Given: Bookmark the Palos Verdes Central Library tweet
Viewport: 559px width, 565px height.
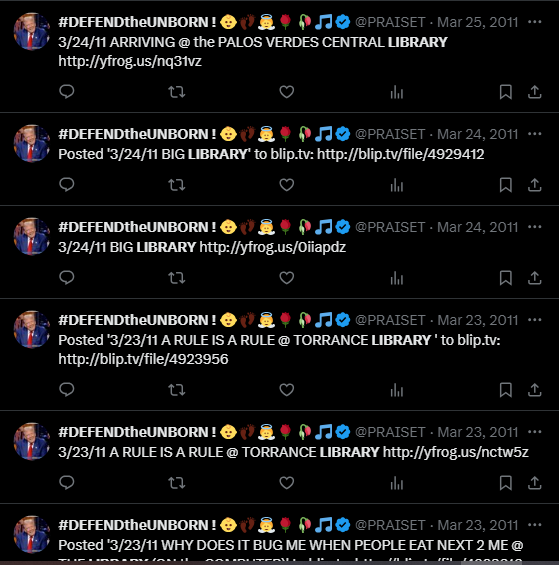Looking at the screenshot, I should 506,92.
